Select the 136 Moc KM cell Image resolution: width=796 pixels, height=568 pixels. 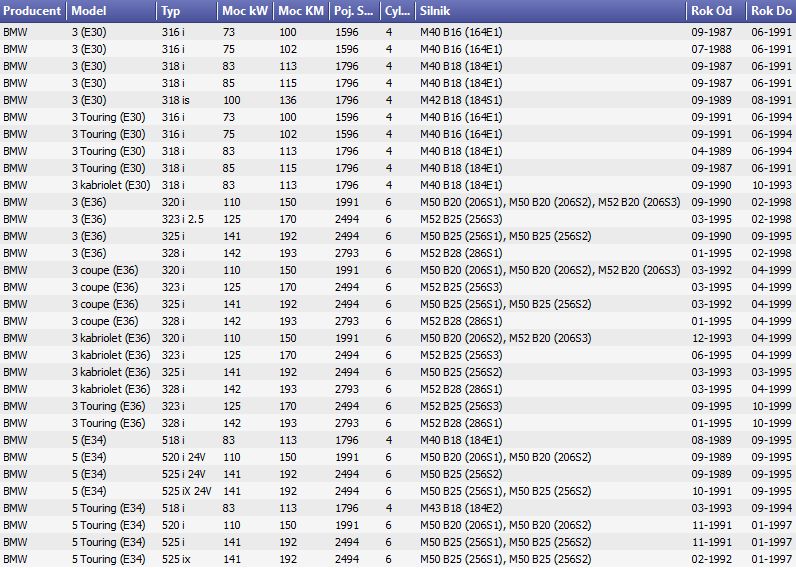click(287, 101)
